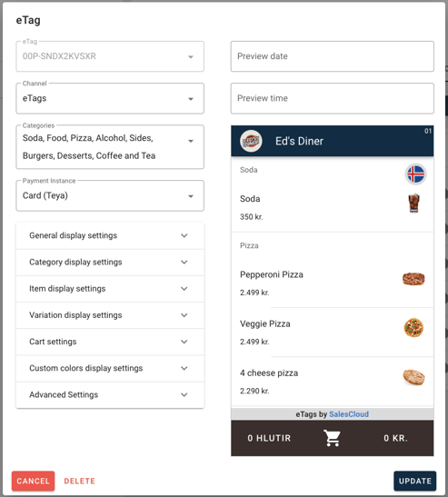Open the Categories dropdown
Image resolution: width=448 pixels, height=497 pixels.
110,147
